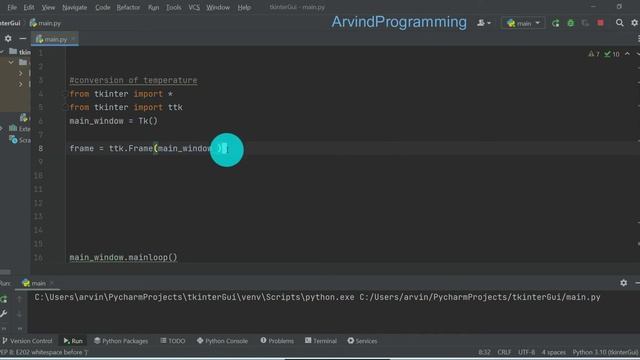The height and width of the screenshot is (360, 640).
Task: Click the up arrow in Run panel
Action: [20, 300]
